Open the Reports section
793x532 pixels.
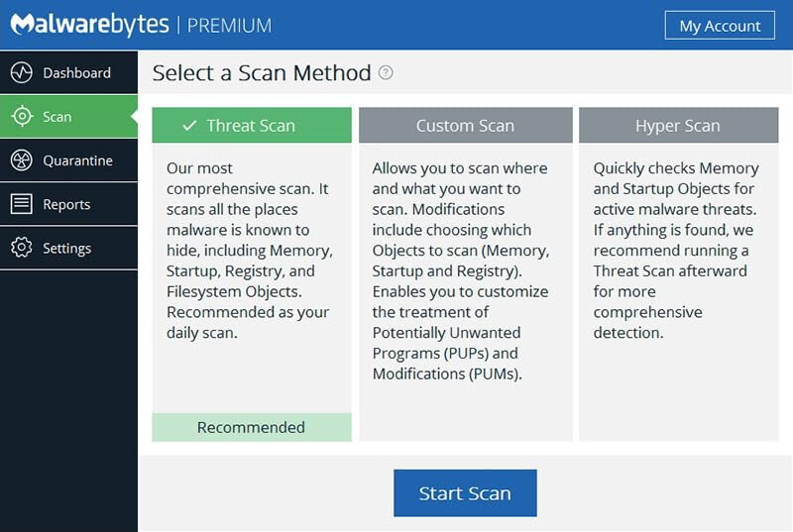coord(66,204)
